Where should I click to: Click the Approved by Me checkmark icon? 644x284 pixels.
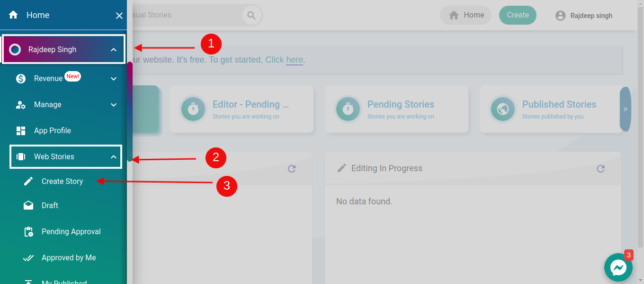pyautogui.click(x=28, y=257)
